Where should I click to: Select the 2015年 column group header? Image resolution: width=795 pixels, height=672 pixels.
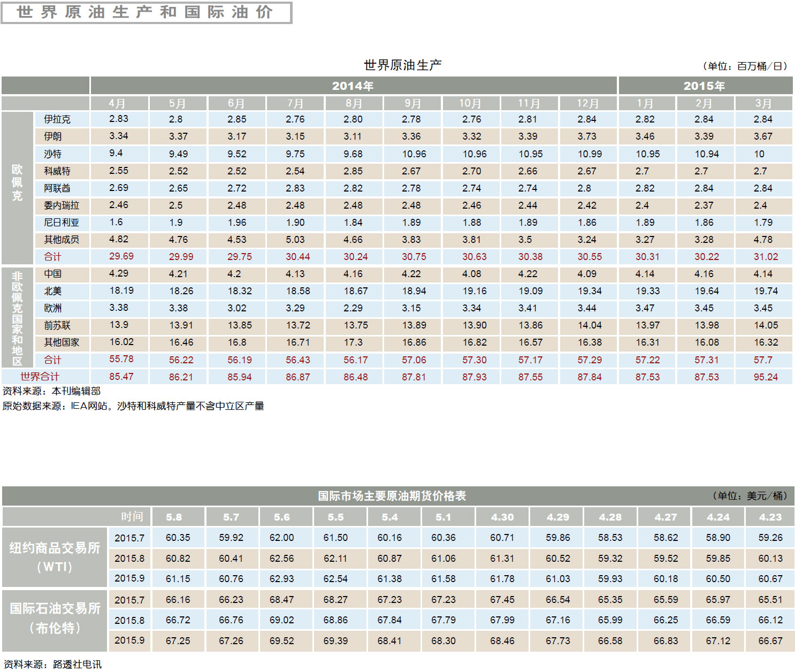[x=704, y=86]
